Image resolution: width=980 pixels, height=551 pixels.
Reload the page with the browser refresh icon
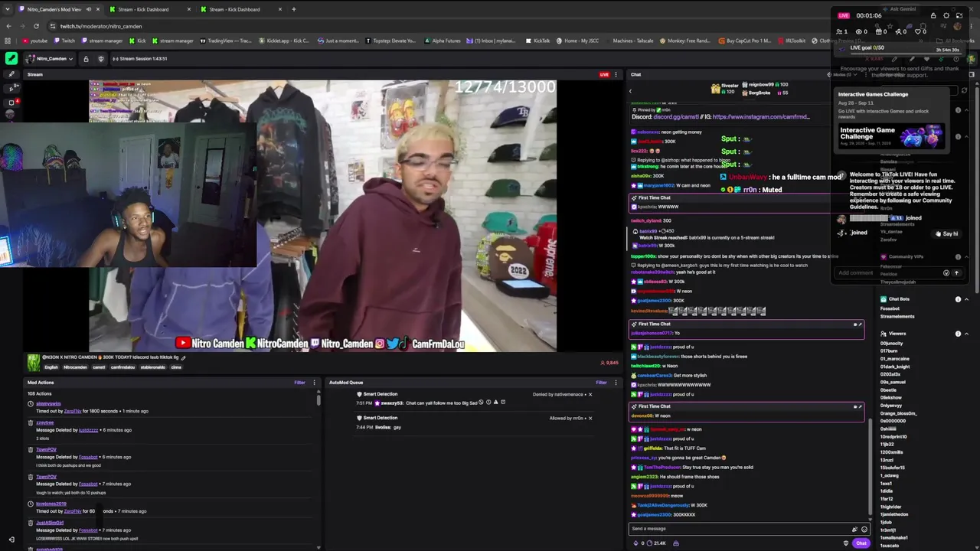point(36,26)
